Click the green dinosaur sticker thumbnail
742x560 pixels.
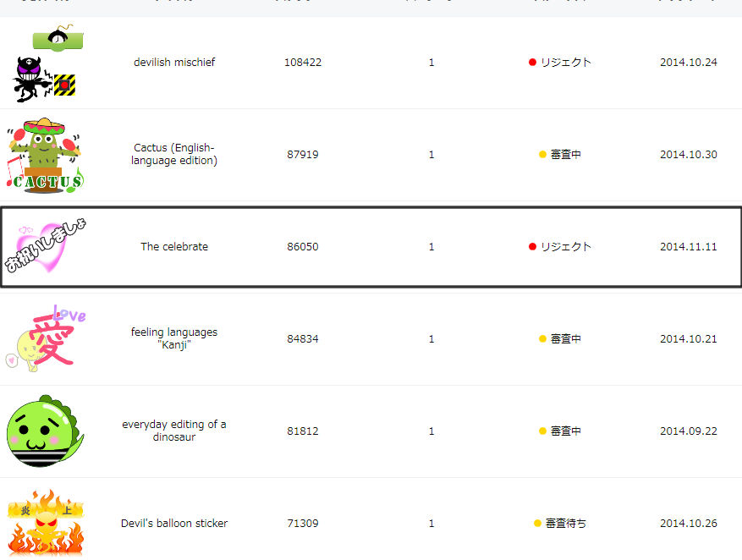point(46,431)
